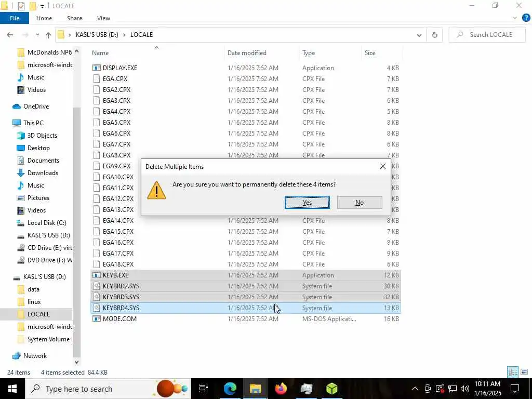Screen dimensions: 532x399
Task: Select the MODE.COM file
Action: [x=246, y=318]
